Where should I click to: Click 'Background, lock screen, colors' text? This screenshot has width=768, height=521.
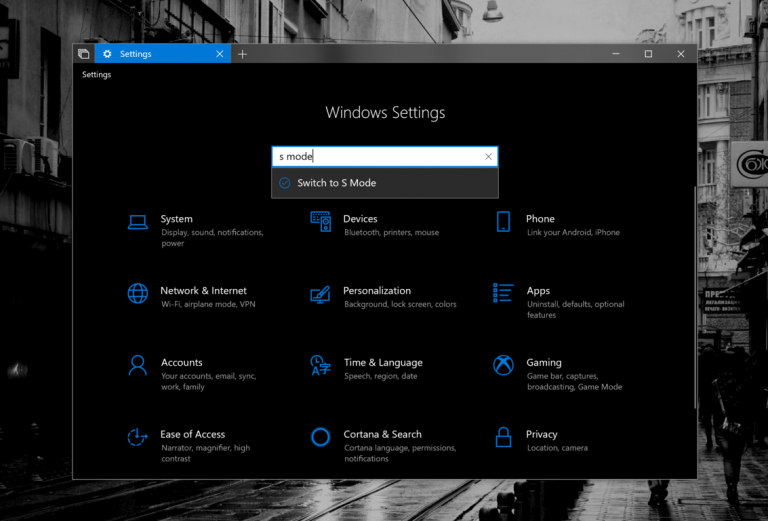pos(400,305)
